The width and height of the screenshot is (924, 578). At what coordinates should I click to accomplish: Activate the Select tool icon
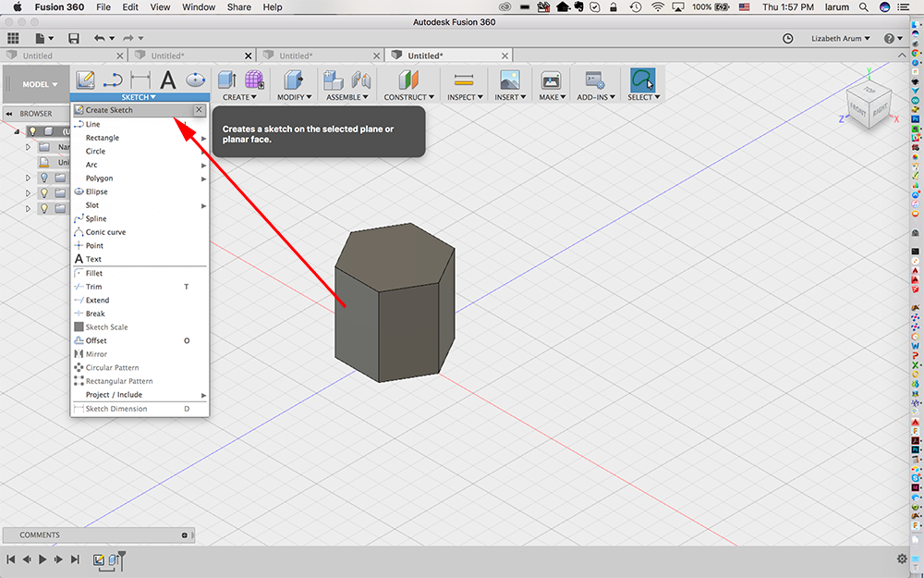(642, 80)
